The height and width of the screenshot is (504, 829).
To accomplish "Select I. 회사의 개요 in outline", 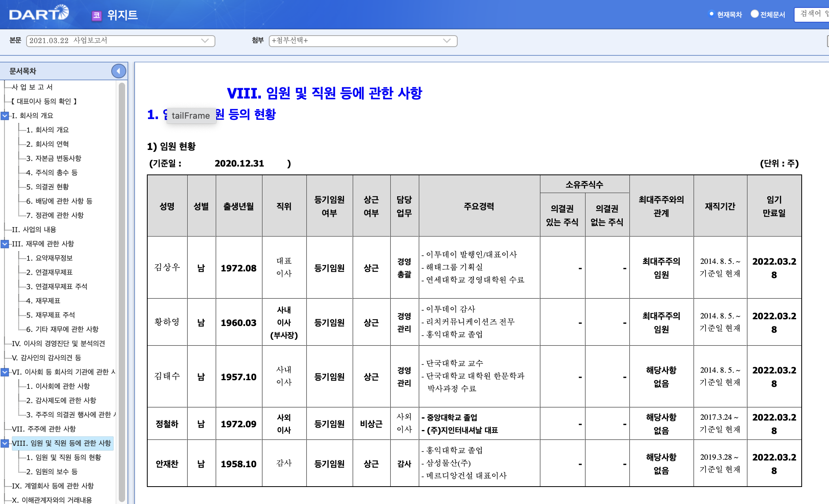I will [x=32, y=116].
